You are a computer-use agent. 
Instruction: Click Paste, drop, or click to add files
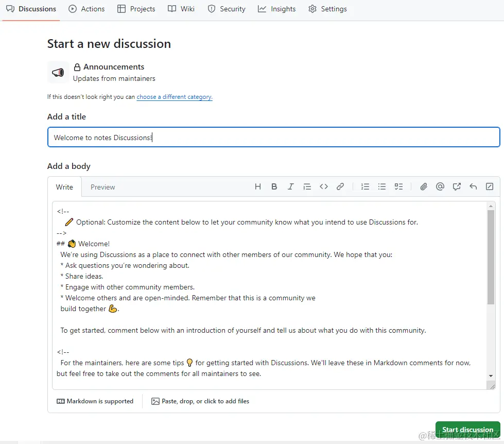pyautogui.click(x=200, y=401)
